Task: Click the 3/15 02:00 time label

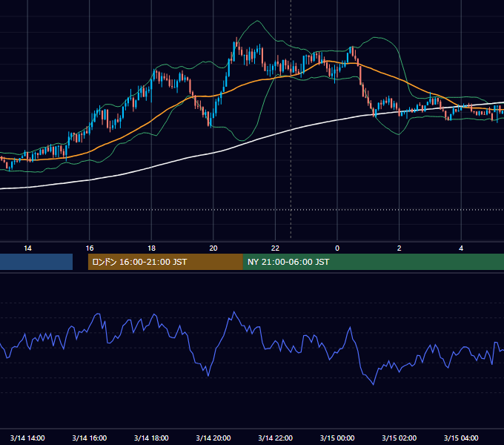Action: click(x=399, y=438)
